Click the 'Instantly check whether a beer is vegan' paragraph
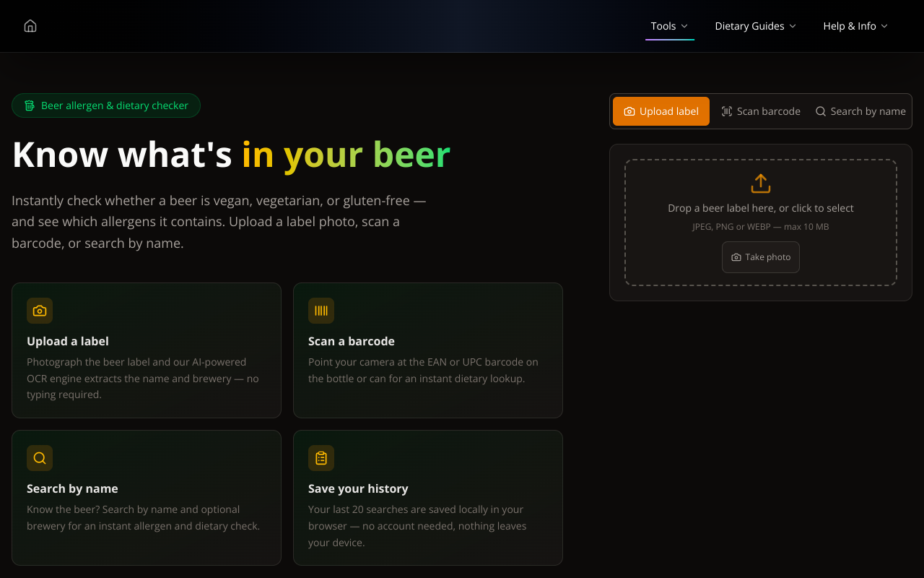This screenshot has height=578, width=924. pos(219,222)
